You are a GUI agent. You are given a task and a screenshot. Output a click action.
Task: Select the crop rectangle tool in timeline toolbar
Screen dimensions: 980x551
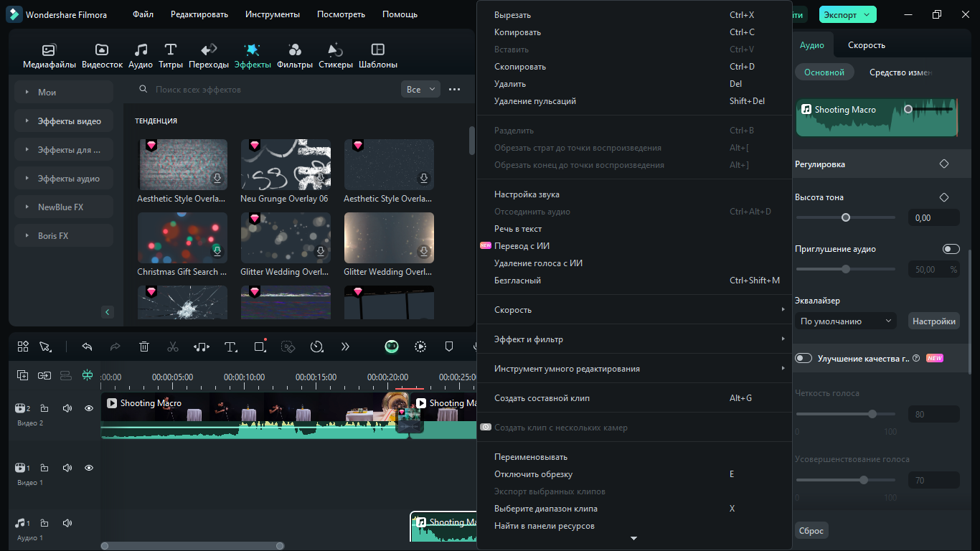[260, 347]
